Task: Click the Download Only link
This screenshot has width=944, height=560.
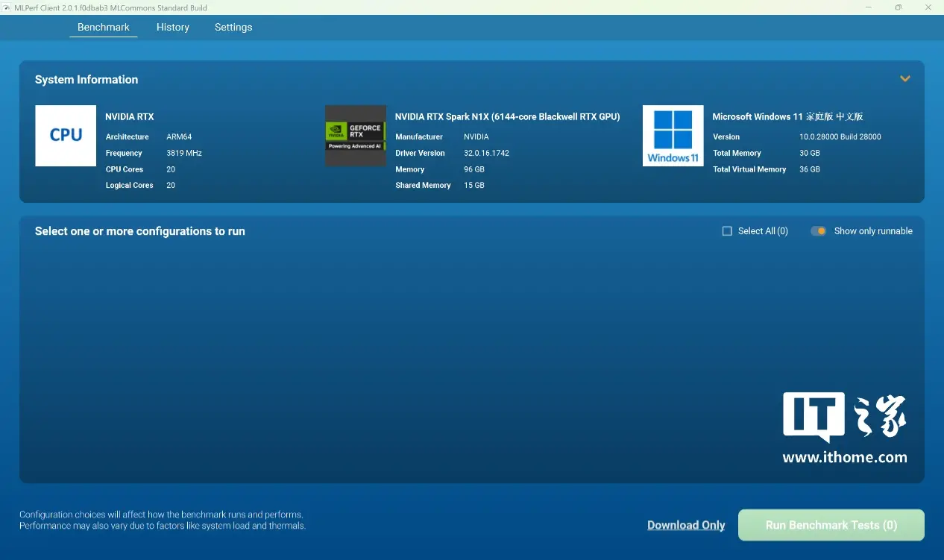Action: click(686, 525)
